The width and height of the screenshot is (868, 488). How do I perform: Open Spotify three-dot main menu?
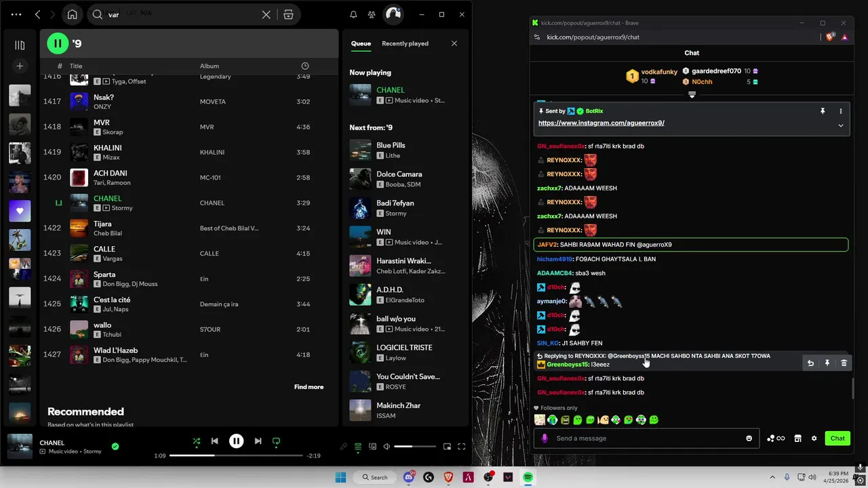pyautogui.click(x=16, y=14)
